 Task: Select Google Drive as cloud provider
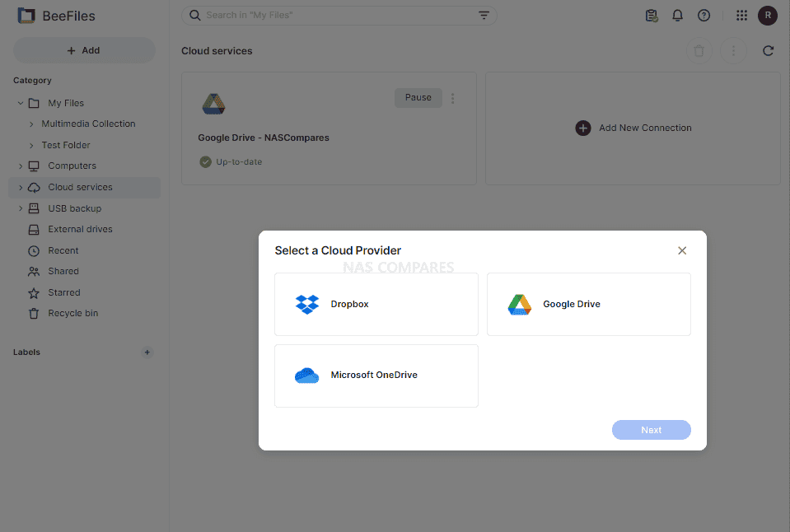[588, 304]
